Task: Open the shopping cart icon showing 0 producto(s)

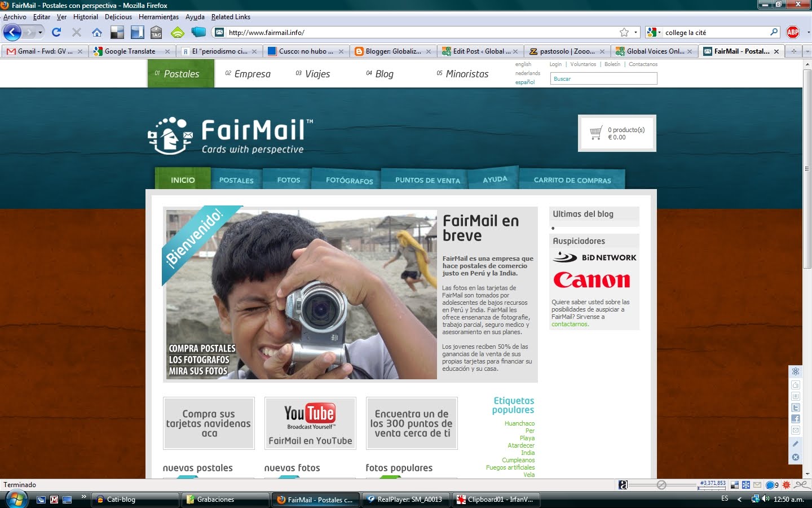Action: [x=596, y=133]
